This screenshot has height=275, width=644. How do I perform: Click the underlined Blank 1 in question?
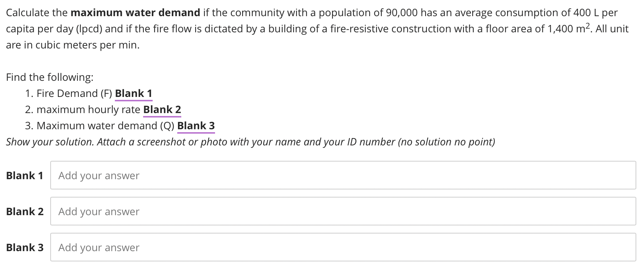(134, 93)
